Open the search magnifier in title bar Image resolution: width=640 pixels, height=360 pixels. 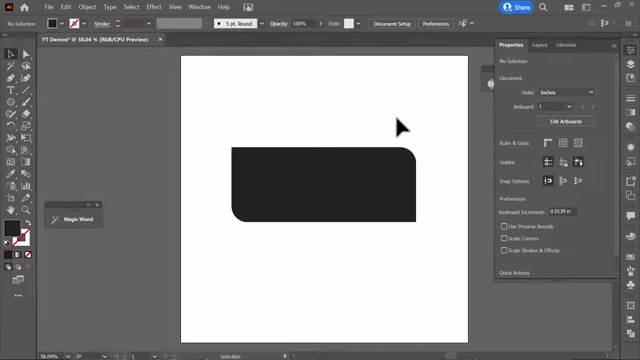tap(543, 7)
